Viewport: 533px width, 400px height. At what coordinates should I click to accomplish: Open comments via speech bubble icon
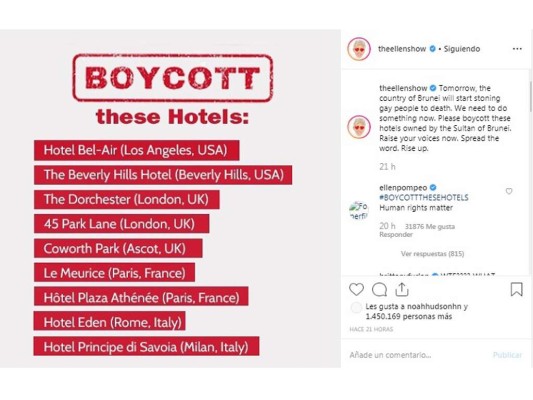pos(379,290)
